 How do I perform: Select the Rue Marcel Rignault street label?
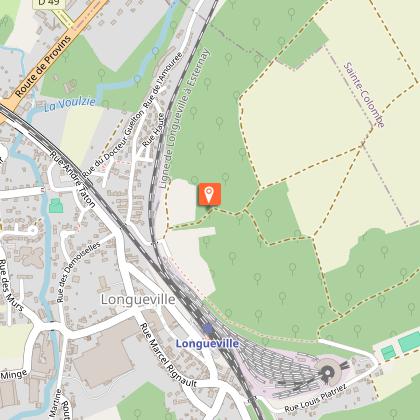pos(168,355)
